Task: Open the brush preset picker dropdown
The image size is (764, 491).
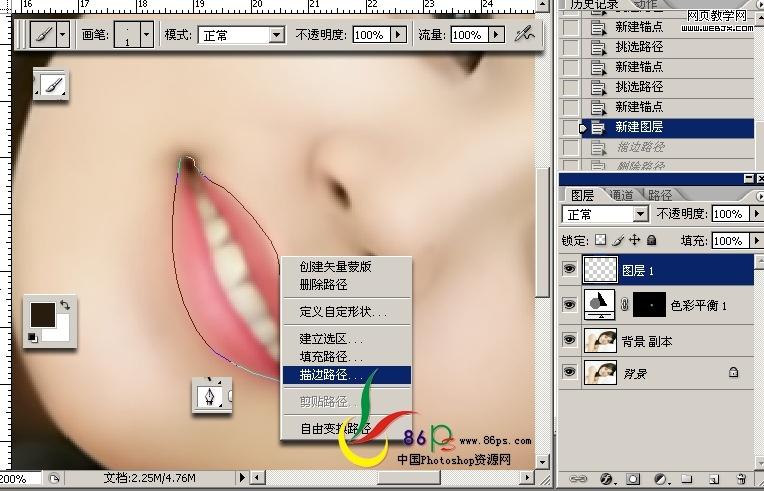Action: (146, 35)
